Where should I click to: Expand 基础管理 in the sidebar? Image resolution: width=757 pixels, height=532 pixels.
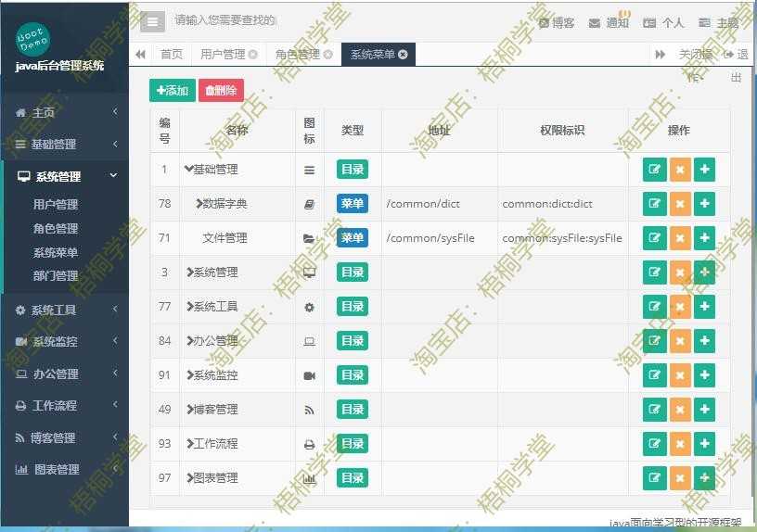(65, 144)
